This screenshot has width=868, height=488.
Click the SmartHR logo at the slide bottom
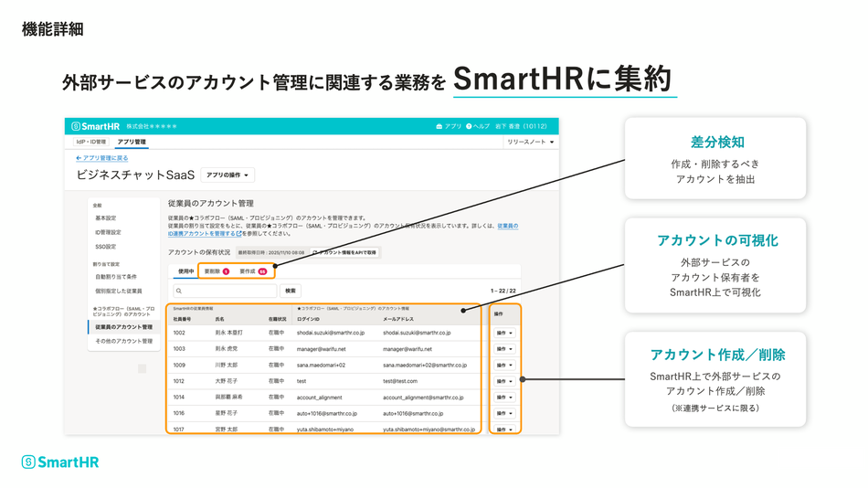tap(59, 462)
